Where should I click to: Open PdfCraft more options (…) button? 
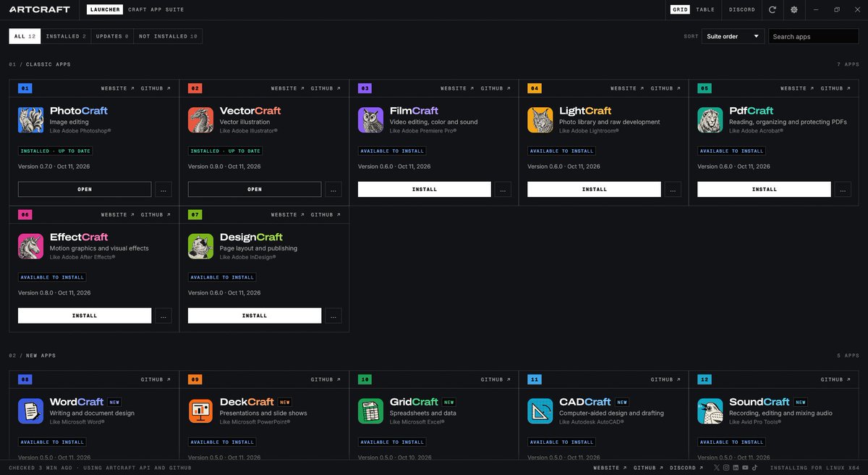[x=843, y=189]
